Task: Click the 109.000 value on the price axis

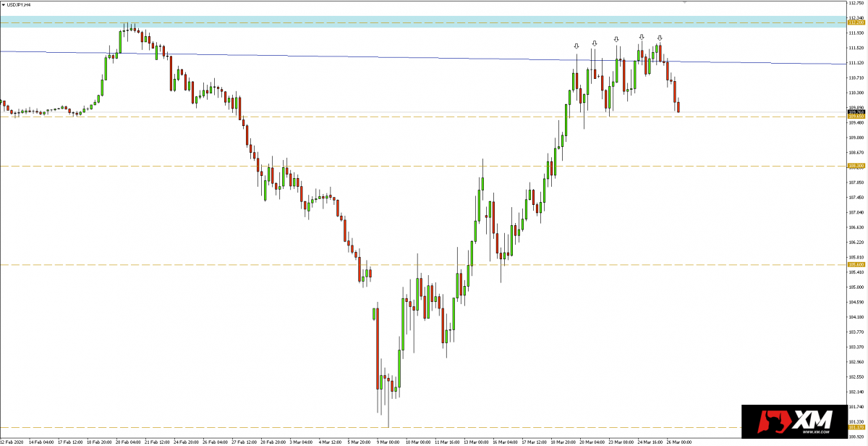Action: (857, 138)
